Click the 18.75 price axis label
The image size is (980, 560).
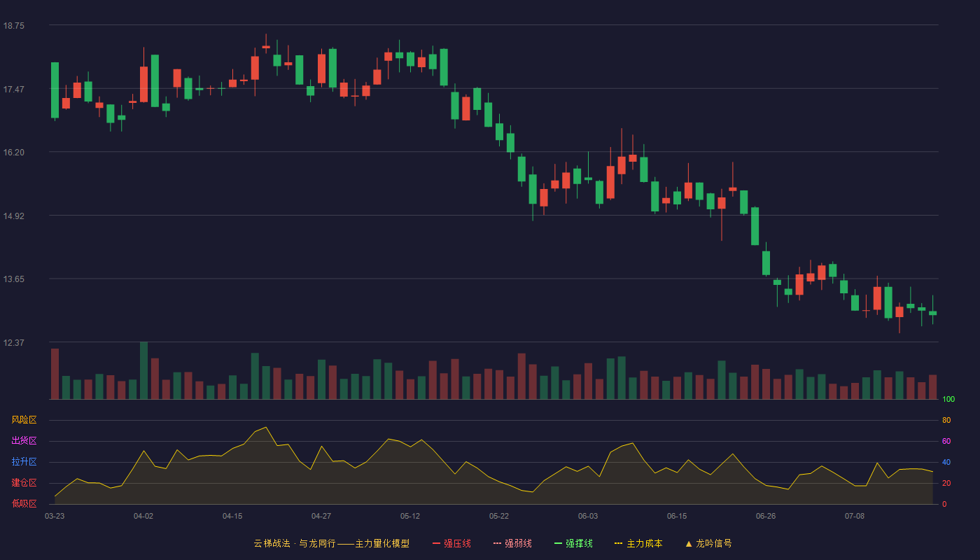click(x=13, y=26)
